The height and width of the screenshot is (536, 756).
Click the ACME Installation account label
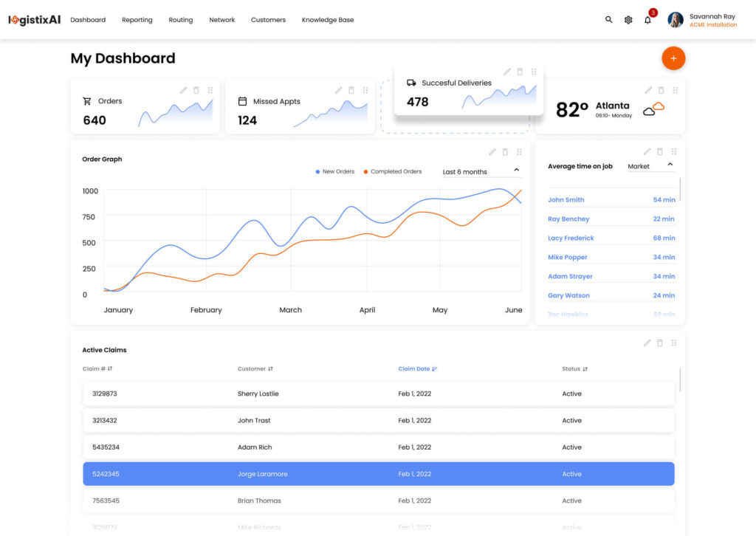pyautogui.click(x=713, y=25)
